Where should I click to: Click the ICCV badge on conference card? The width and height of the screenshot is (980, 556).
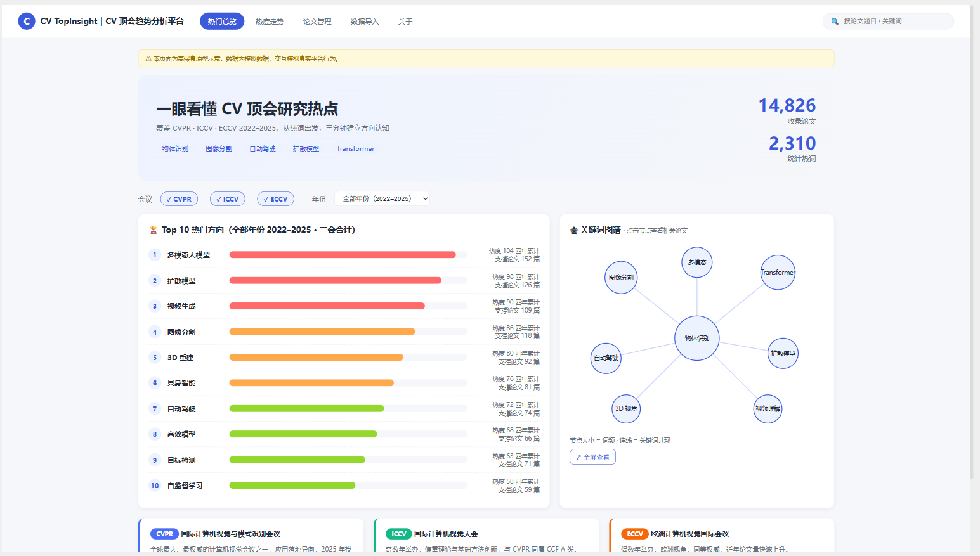point(398,534)
